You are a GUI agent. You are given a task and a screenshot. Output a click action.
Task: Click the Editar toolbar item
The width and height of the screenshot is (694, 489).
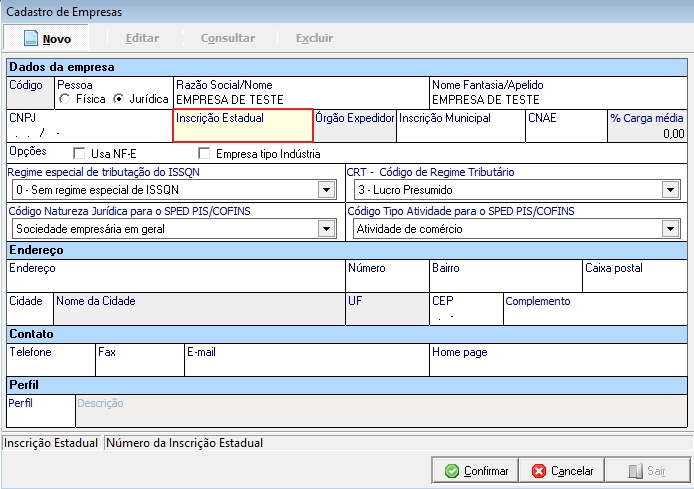click(142, 38)
